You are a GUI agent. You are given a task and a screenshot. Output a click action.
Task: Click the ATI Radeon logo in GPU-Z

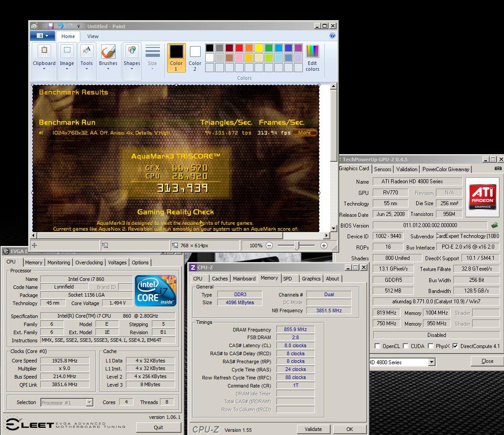click(x=483, y=198)
